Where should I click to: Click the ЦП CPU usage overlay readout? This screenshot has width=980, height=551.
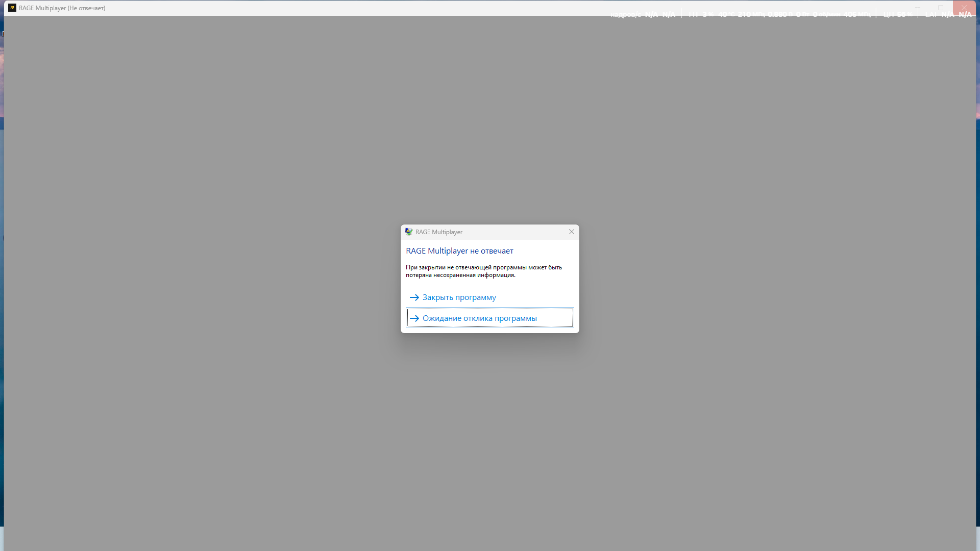click(897, 15)
